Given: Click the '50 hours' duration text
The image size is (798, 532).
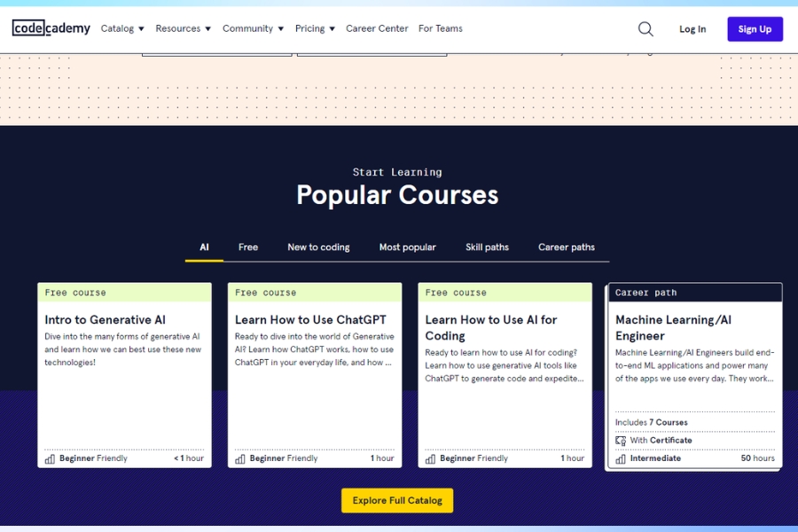Looking at the screenshot, I should coord(758,458).
